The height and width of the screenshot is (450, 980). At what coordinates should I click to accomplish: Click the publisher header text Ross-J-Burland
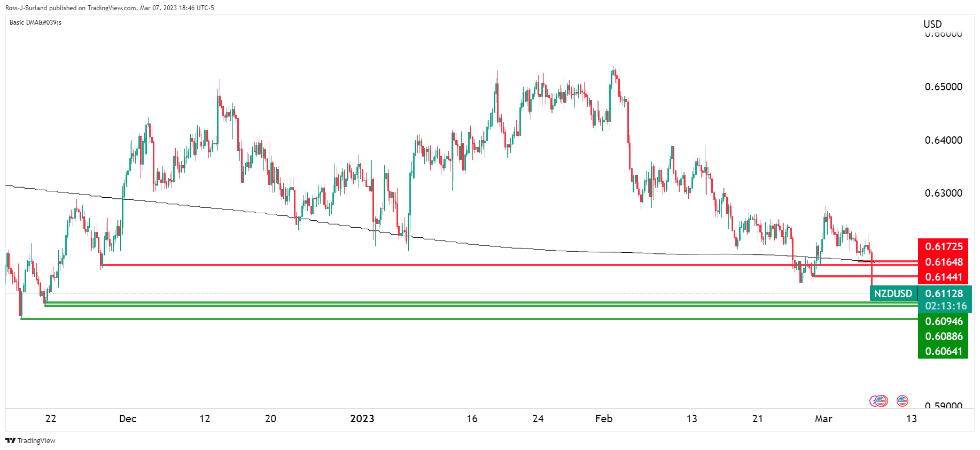(26, 8)
